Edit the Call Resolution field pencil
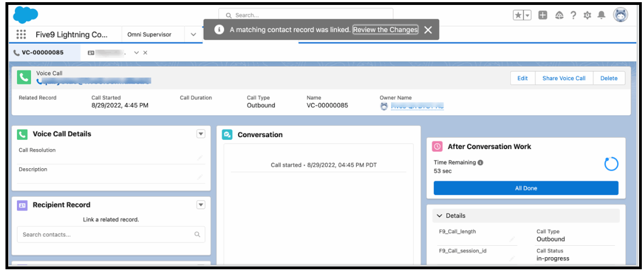644x272 pixels. tap(200, 158)
